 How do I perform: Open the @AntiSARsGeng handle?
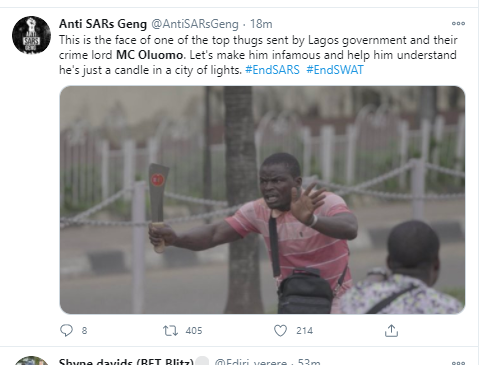(195, 24)
